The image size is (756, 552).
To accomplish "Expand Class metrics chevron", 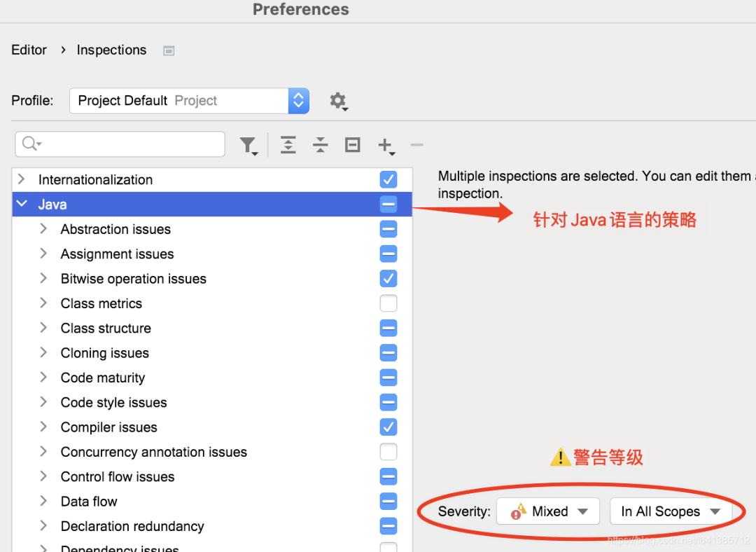I will (x=43, y=303).
